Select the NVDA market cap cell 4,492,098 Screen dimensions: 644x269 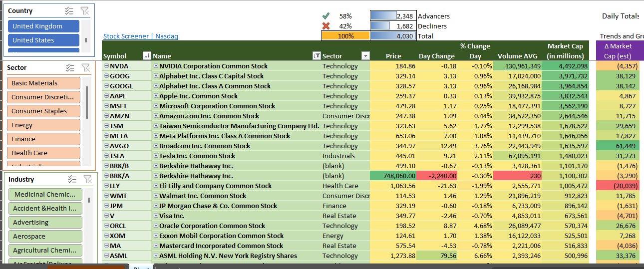(565, 66)
